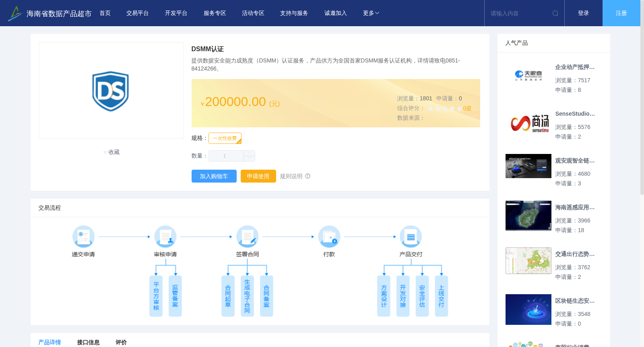This screenshot has width=644, height=347.
Task: Click the 注册 button
Action: tap(621, 13)
